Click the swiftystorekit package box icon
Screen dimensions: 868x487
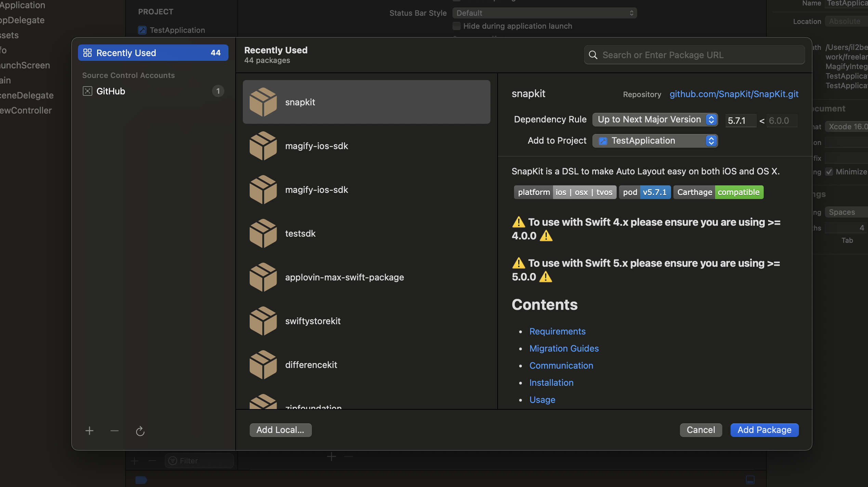pyautogui.click(x=263, y=321)
